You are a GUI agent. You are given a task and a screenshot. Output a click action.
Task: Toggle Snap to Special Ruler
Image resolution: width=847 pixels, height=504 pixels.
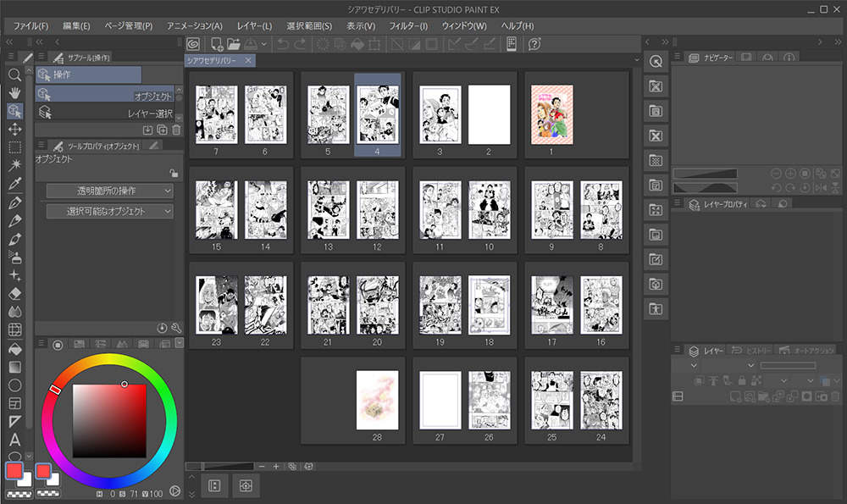click(x=472, y=44)
